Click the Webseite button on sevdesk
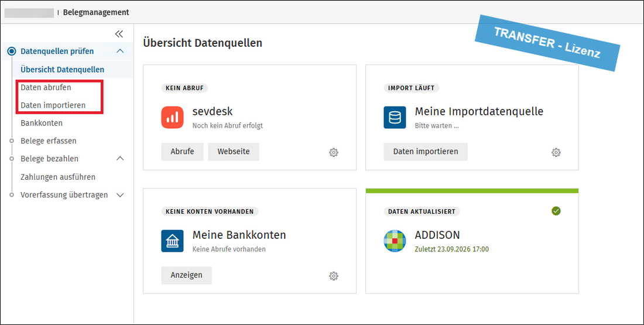This screenshot has width=644, height=325. pos(234,152)
